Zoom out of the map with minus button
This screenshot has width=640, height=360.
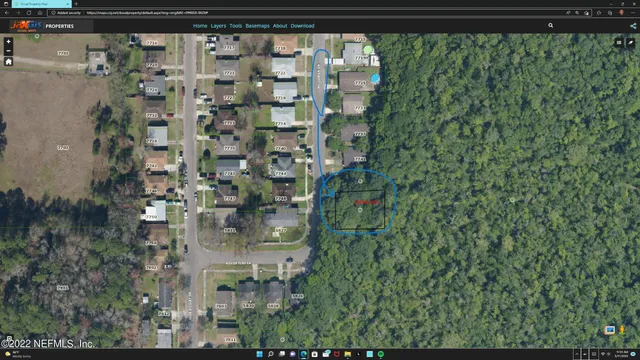9,51
